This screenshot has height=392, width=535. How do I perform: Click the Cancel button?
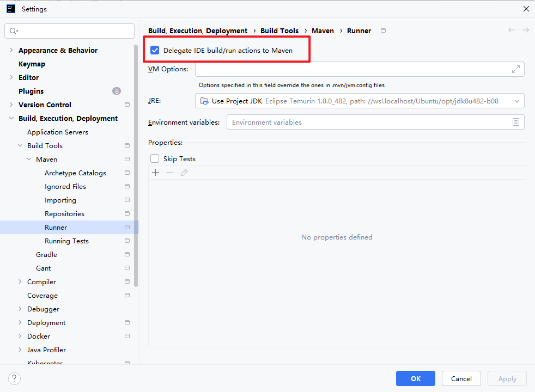pos(461,378)
